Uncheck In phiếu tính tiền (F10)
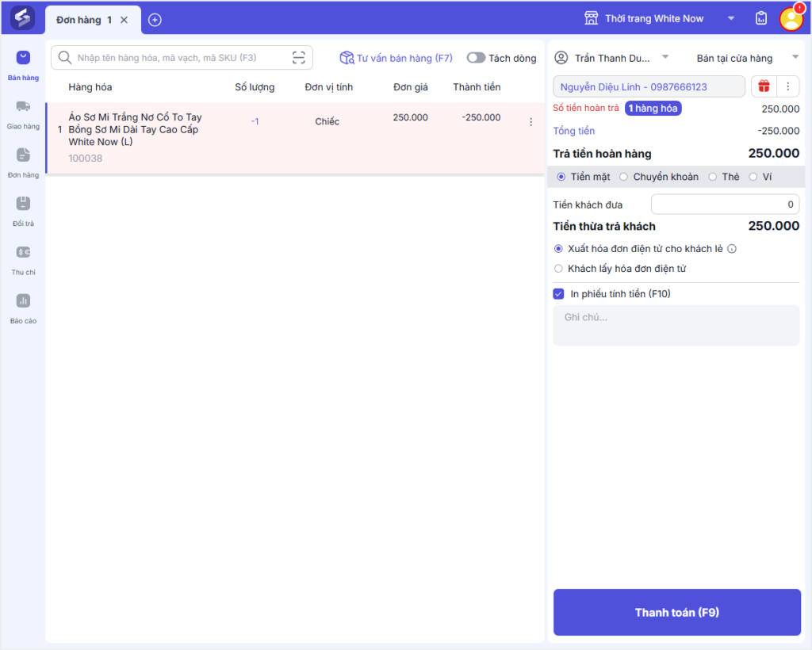This screenshot has width=812, height=650. coord(558,294)
